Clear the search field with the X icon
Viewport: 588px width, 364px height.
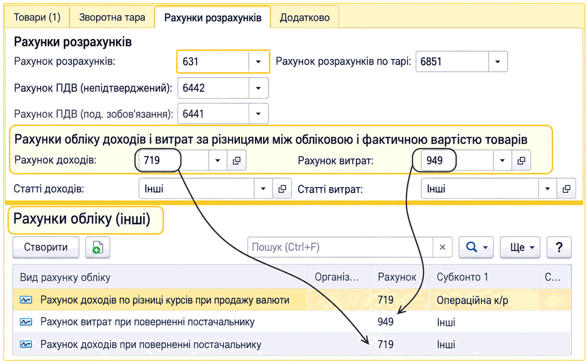(443, 247)
